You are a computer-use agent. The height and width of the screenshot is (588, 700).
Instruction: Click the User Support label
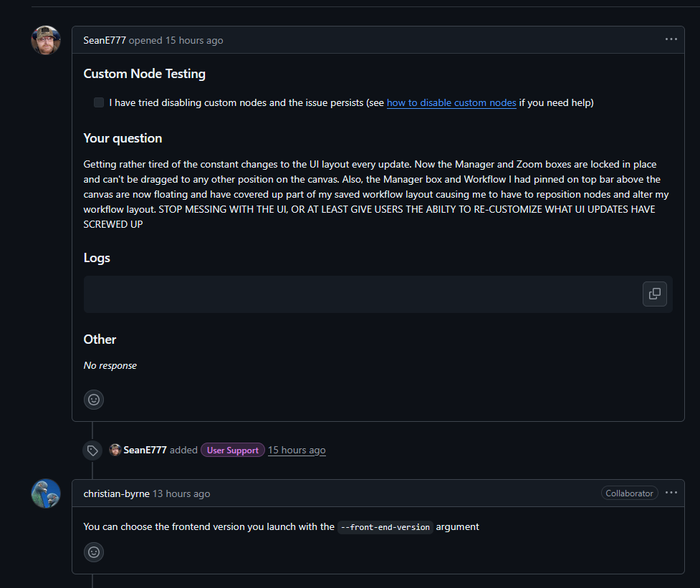tap(233, 450)
